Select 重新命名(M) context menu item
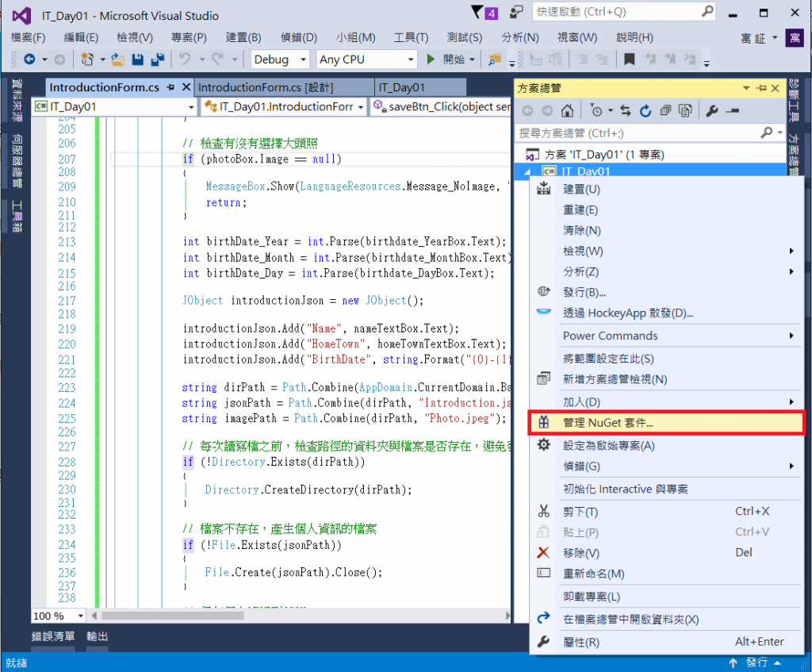This screenshot has height=672, width=812. coord(666,574)
